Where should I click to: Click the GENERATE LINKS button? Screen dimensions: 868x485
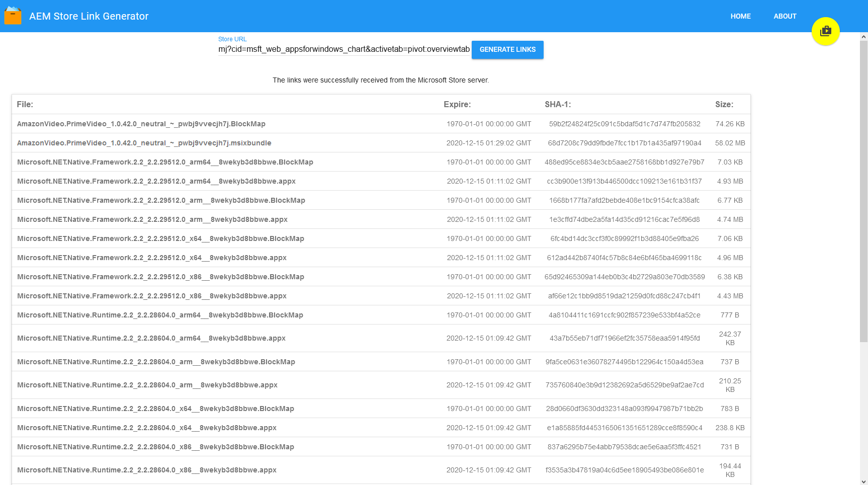[x=507, y=49]
